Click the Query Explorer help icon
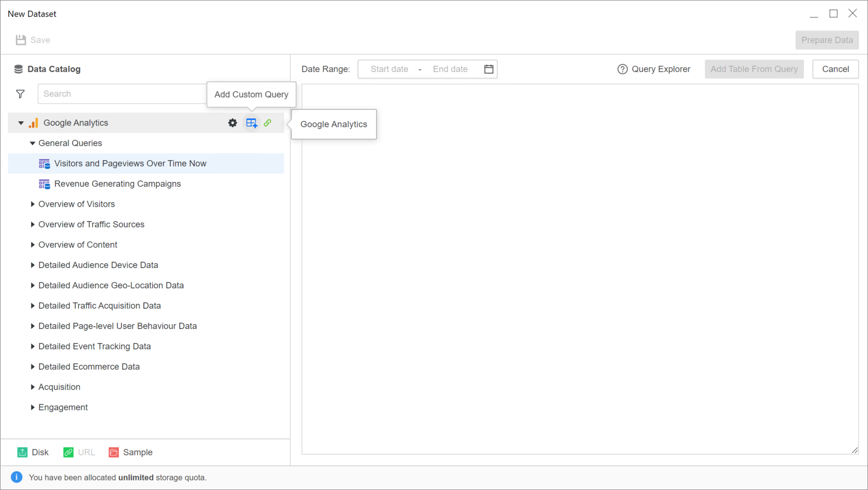This screenshot has height=490, width=868. pyautogui.click(x=622, y=69)
